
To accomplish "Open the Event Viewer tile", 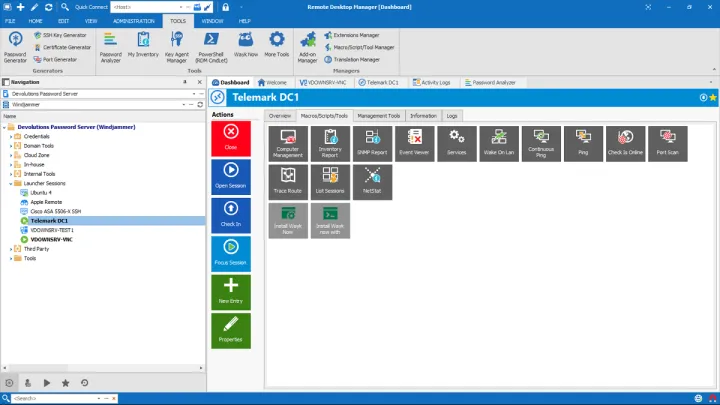I will pos(414,143).
